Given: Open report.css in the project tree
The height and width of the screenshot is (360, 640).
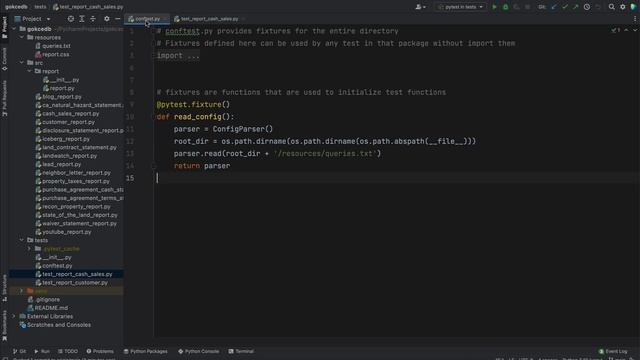Looking at the screenshot, I should point(52,54).
